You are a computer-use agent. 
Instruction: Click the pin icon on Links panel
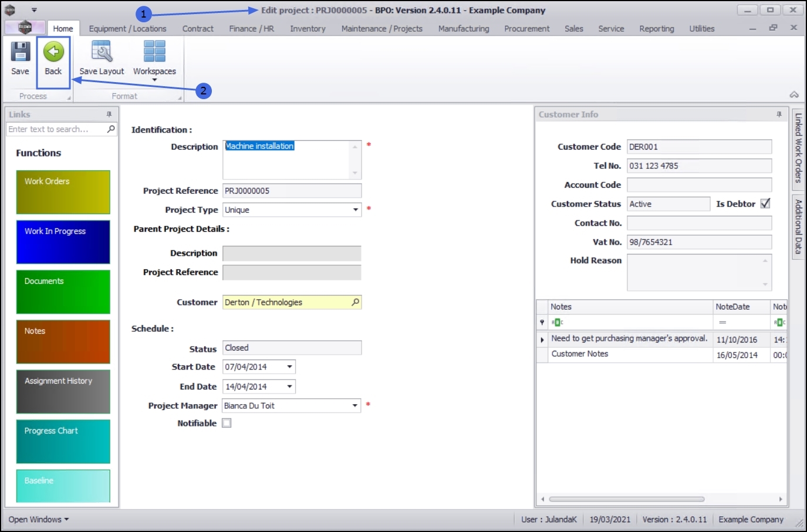109,114
